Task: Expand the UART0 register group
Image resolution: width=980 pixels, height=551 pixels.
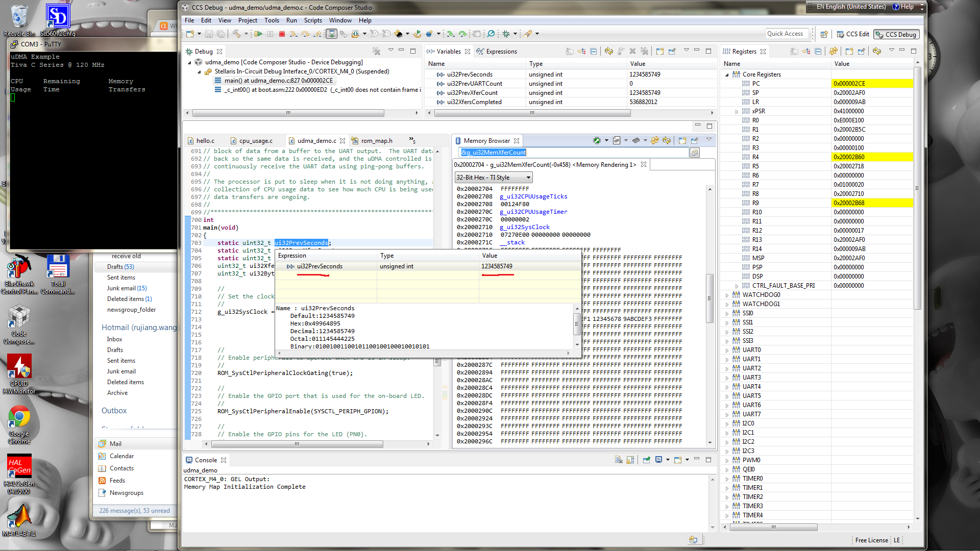Action: coord(727,350)
